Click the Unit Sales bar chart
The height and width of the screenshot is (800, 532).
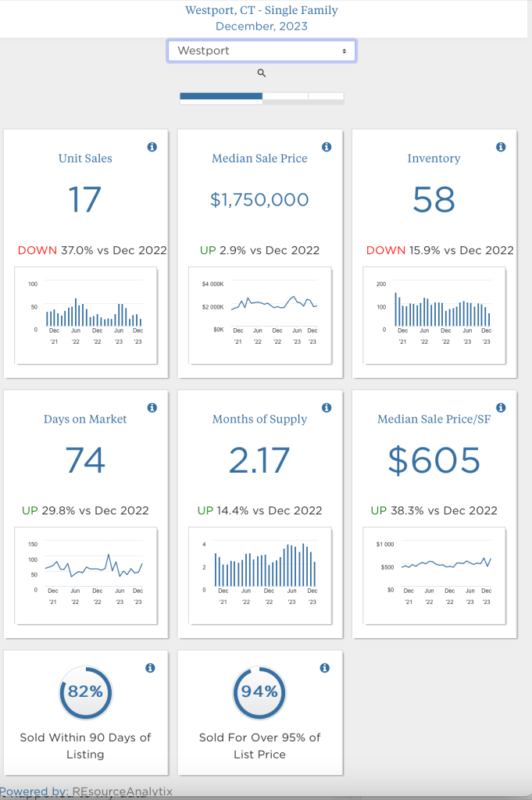pyautogui.click(x=86, y=315)
